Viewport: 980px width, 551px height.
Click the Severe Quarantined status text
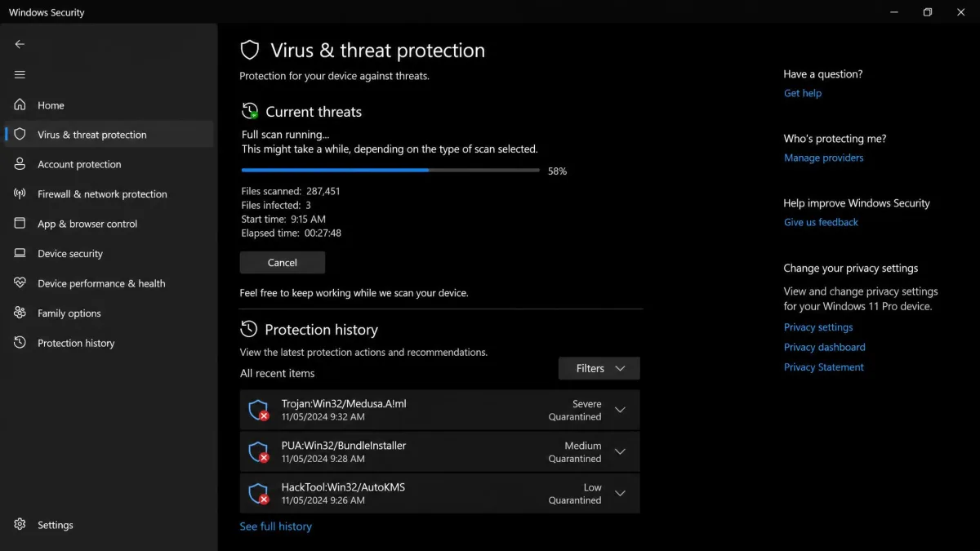click(x=575, y=410)
